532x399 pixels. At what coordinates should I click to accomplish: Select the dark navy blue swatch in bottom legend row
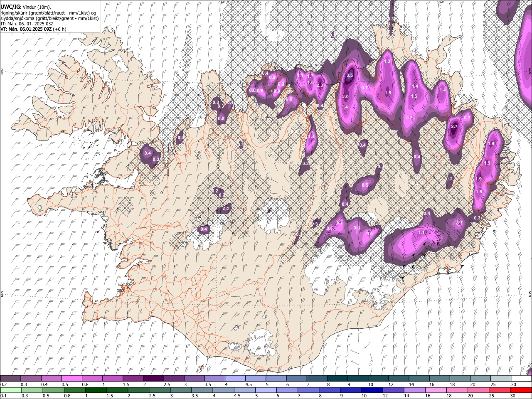[x=372, y=390]
